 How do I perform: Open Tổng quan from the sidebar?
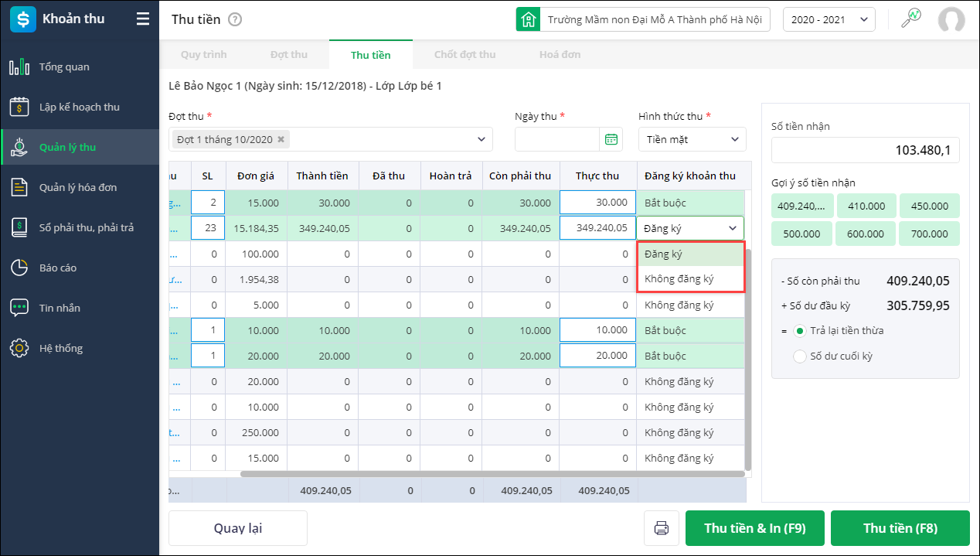click(x=63, y=67)
